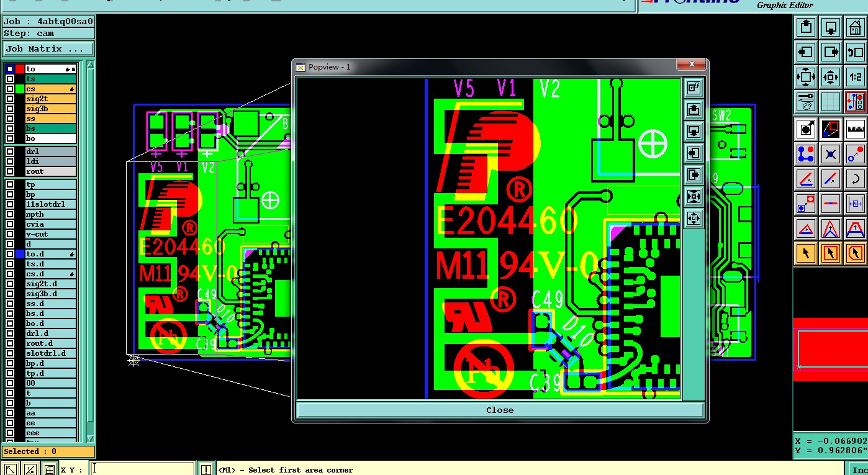Click the snap mode icon left of X Y
868x475 pixels.
pos(50,469)
